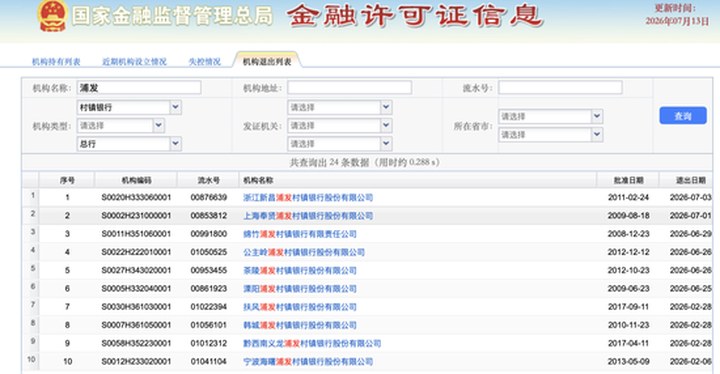Open 扶风浦发村镇银行股份有限公司 link
Viewport: 720px width, 374px height.
pos(300,307)
